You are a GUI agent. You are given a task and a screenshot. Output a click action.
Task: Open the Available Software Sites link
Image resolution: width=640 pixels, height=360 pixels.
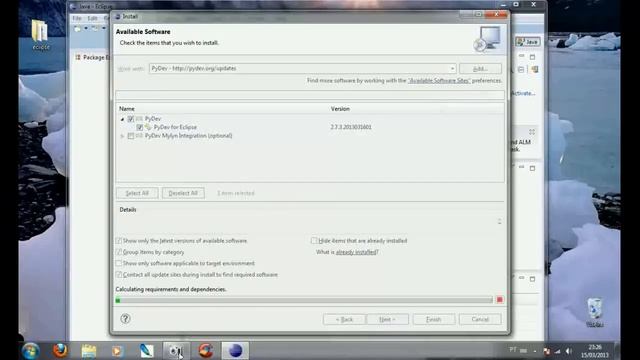click(439, 81)
